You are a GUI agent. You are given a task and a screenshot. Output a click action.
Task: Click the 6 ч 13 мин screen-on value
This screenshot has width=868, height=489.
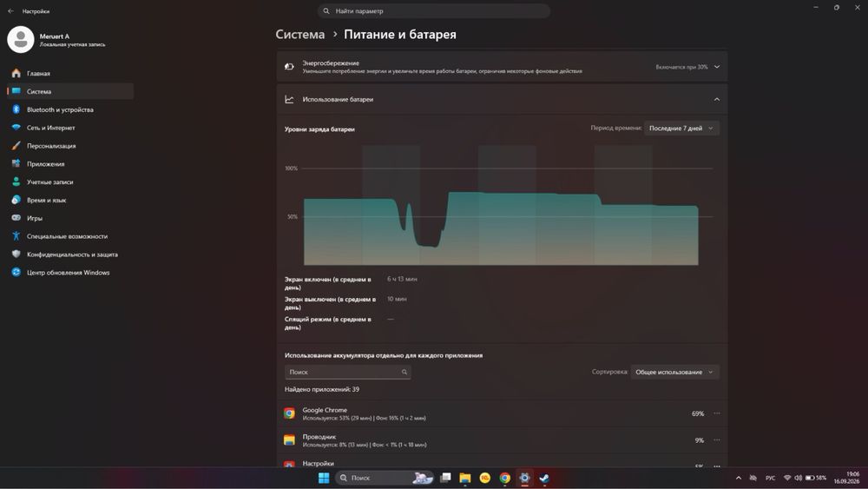point(402,279)
